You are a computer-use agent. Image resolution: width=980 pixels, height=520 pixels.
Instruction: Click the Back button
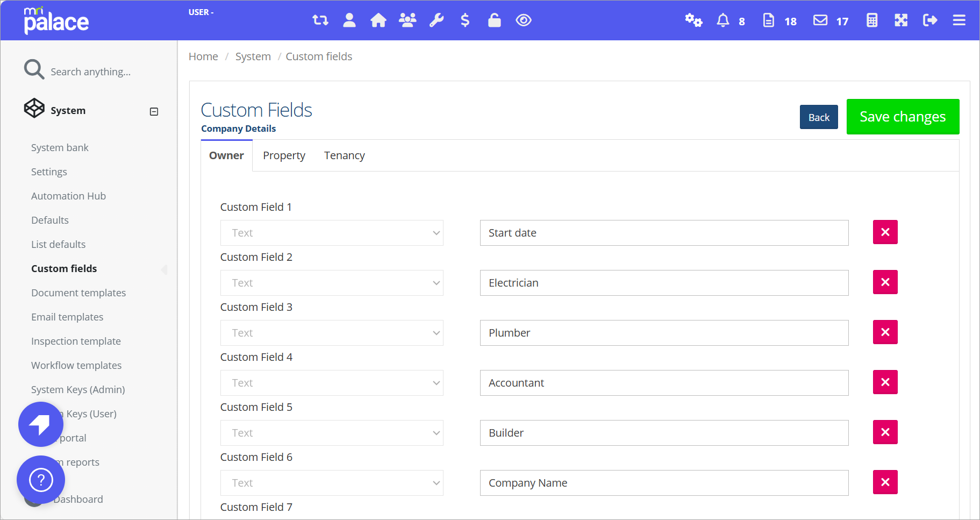pos(819,117)
